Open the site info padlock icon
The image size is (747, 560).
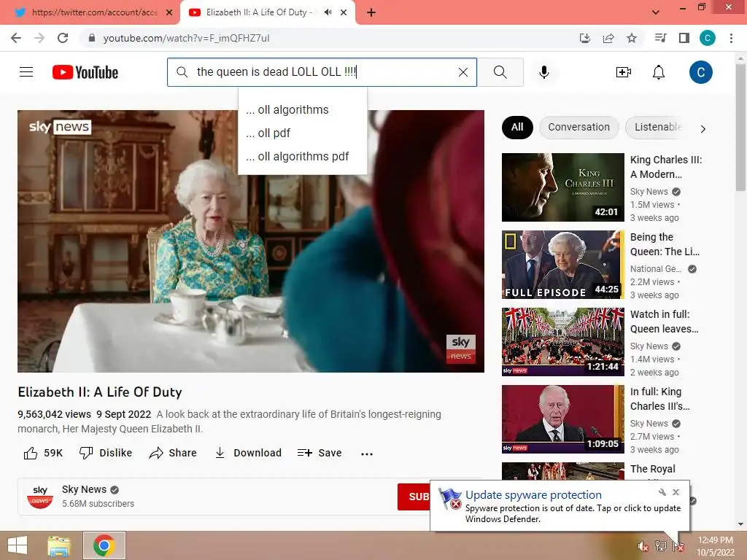pos(92,38)
